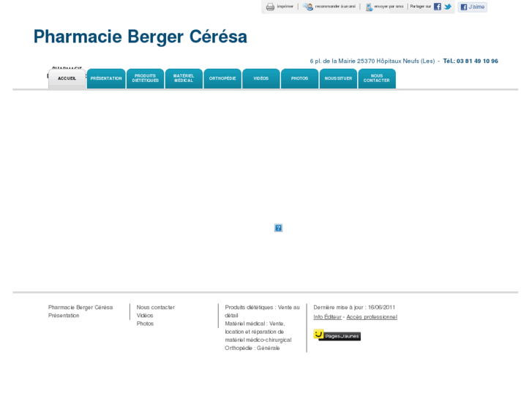This screenshot has width=532, height=399.
Task: Click the address '6 pl. de la Mairie'
Action: tap(333, 61)
